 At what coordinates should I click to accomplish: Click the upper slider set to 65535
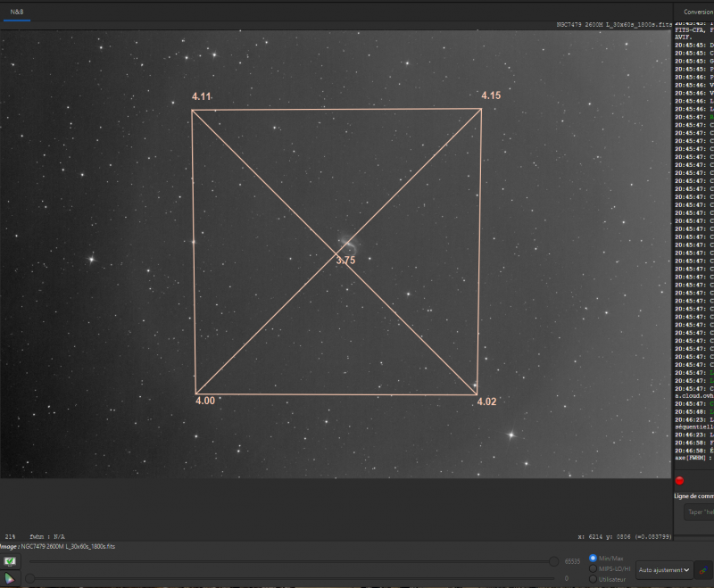[292, 561]
